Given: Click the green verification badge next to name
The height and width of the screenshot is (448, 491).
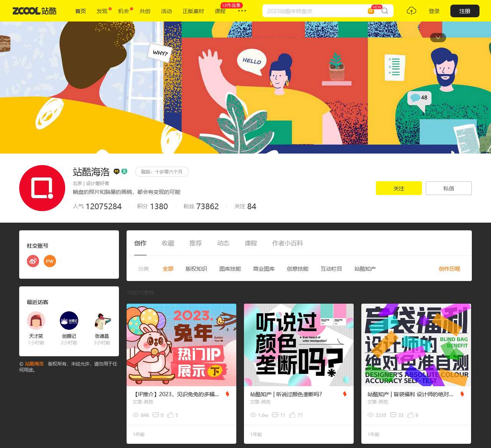Looking at the screenshot, I should pyautogui.click(x=124, y=172).
